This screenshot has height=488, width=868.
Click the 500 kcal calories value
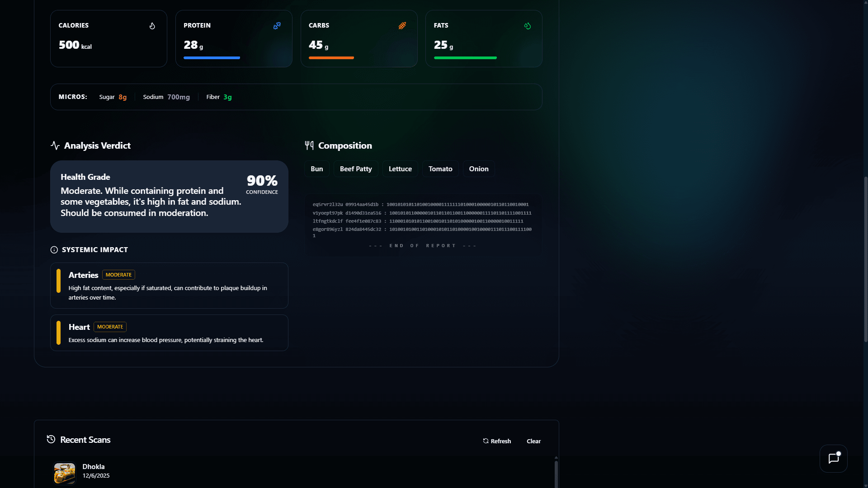point(75,45)
